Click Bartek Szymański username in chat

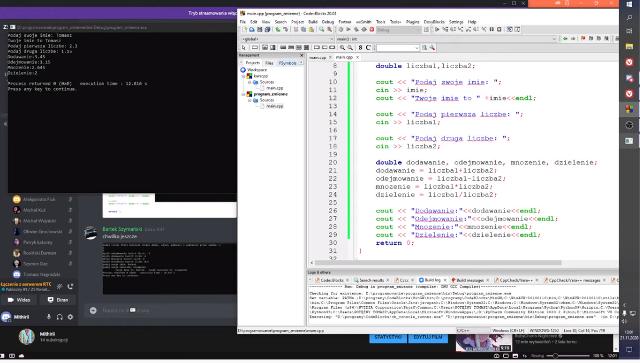(122, 229)
